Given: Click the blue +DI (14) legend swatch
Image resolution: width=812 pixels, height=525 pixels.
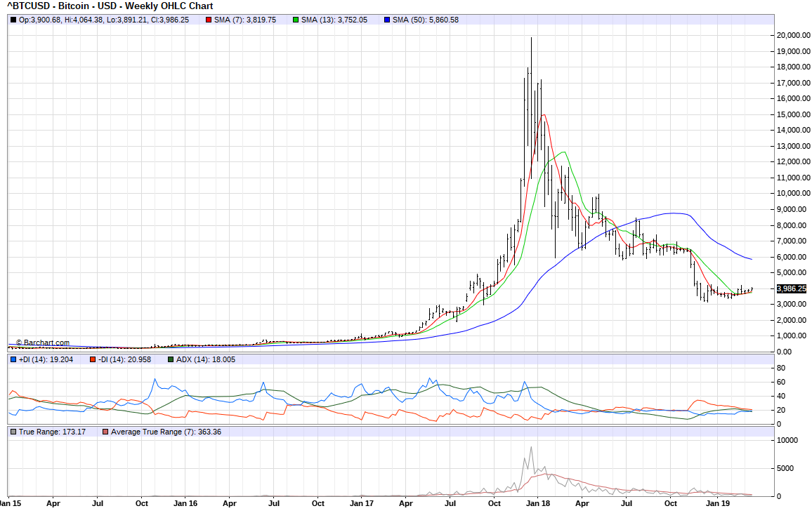Looking at the screenshot, I should click(x=14, y=360).
